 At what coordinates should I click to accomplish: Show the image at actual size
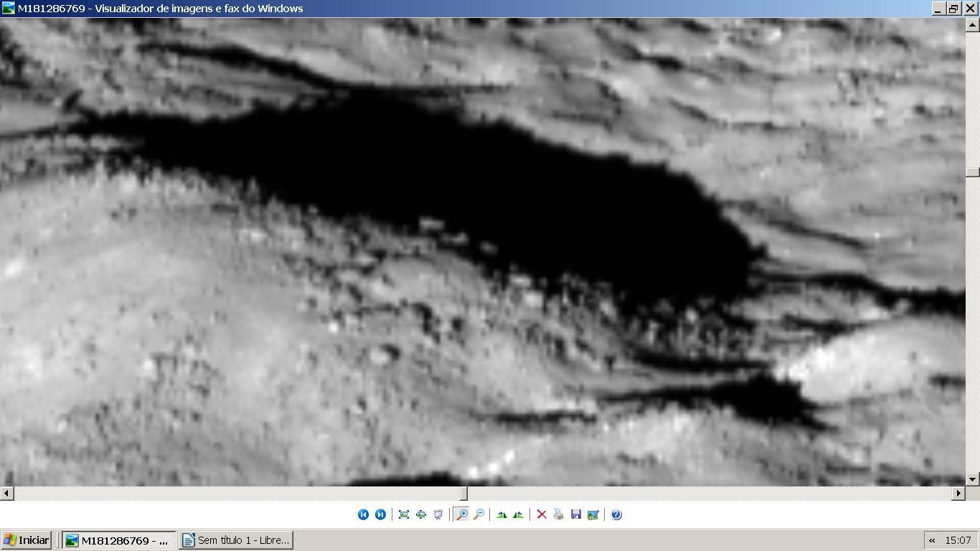coord(421,514)
